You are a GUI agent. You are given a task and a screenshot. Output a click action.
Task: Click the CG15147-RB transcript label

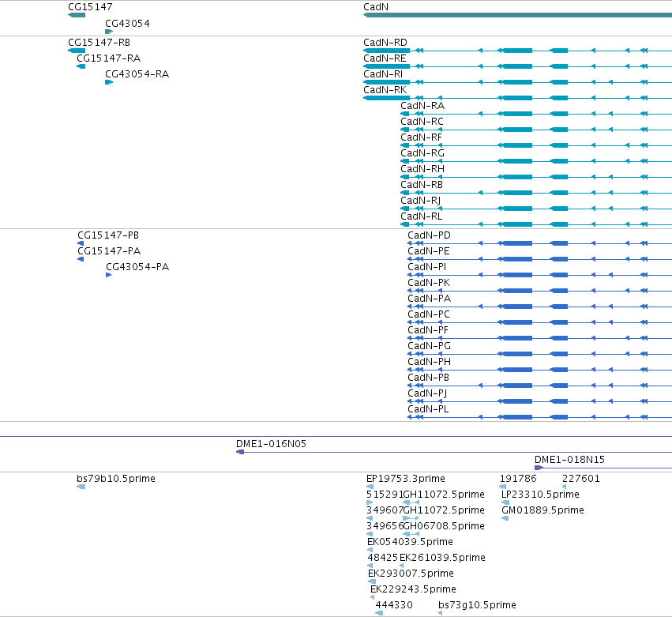coord(99,43)
